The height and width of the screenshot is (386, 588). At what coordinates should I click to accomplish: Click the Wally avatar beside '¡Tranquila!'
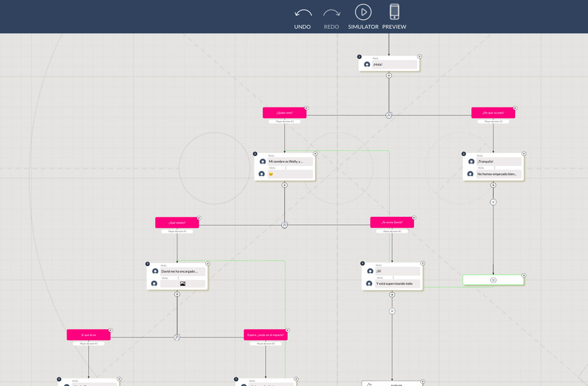(472, 162)
